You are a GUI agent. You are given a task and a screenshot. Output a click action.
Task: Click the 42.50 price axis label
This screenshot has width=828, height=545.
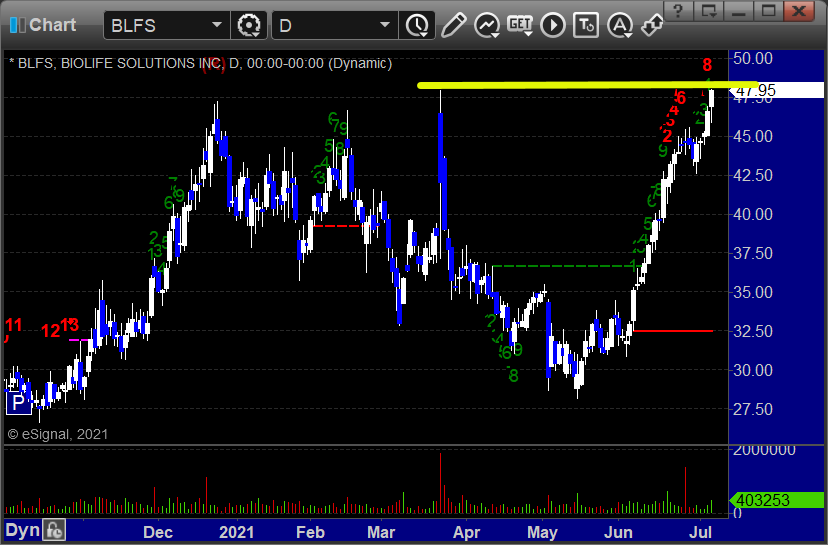click(x=753, y=175)
